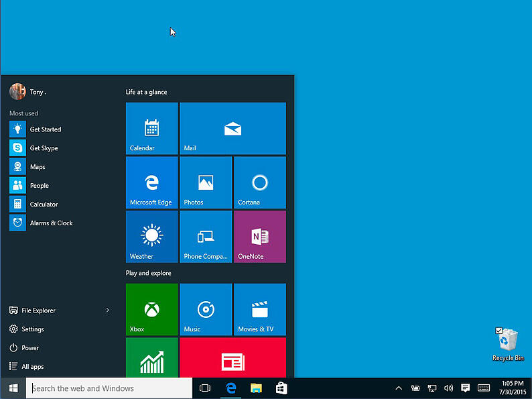Open the Photos tile

coord(206,182)
